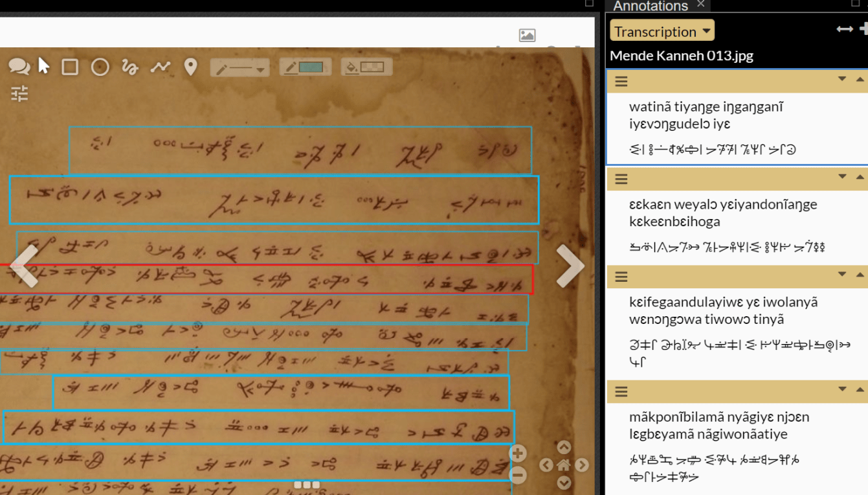Viewport: 868px width, 495px height.
Task: Go to the next page with right arrow
Action: (x=570, y=266)
